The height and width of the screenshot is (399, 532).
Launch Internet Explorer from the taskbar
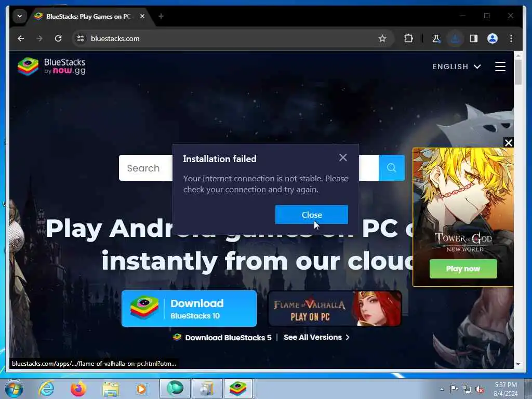[46, 389]
